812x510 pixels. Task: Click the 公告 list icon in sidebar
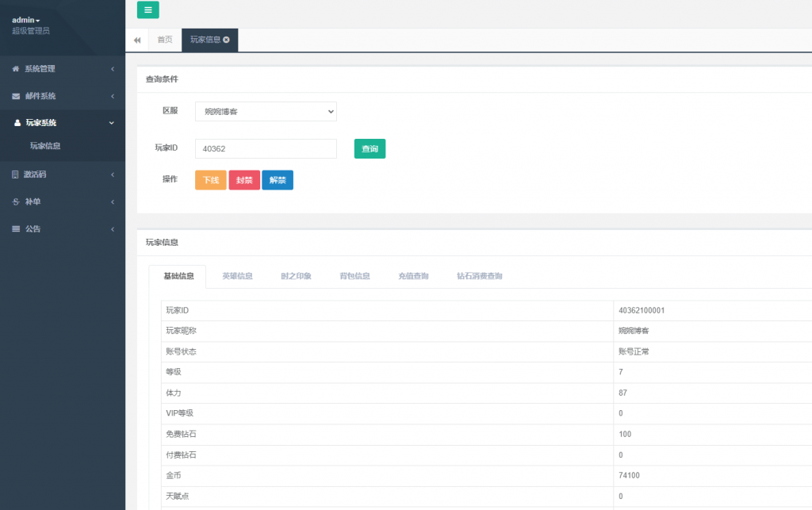click(17, 228)
